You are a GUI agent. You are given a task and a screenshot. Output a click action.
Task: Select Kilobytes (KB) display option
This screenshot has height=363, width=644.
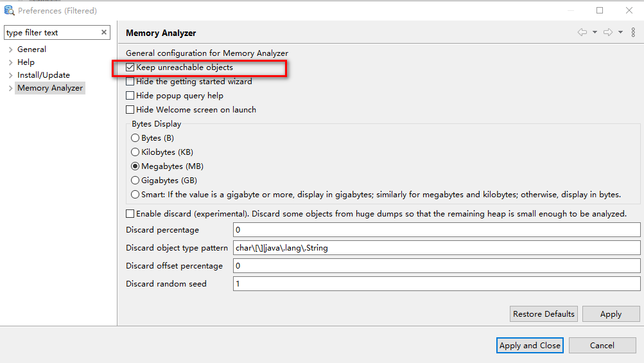pos(135,152)
